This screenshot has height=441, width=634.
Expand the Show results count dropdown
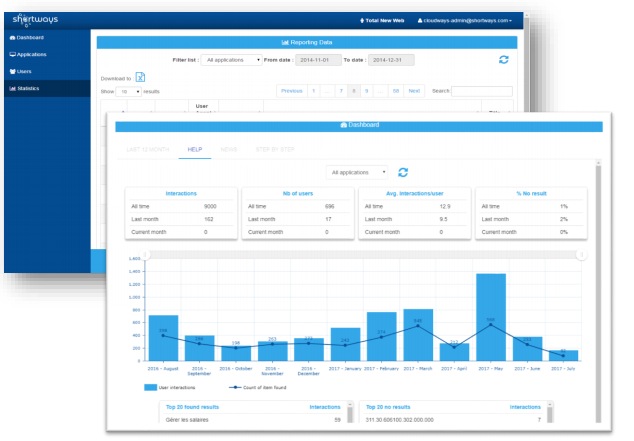click(x=129, y=92)
